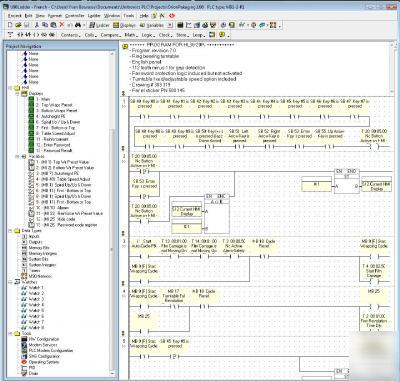Click the grid layout icon at toolbar end
The height and width of the screenshot is (382, 400).
click(273, 25)
